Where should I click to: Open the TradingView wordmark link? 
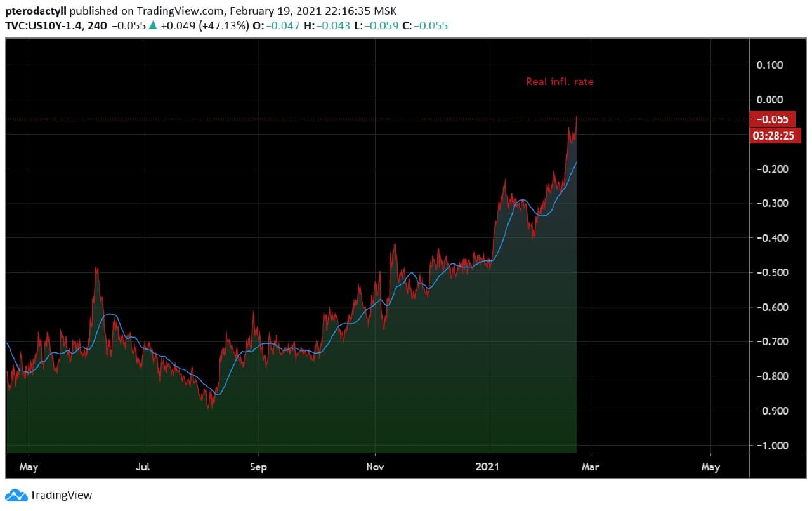tap(62, 495)
